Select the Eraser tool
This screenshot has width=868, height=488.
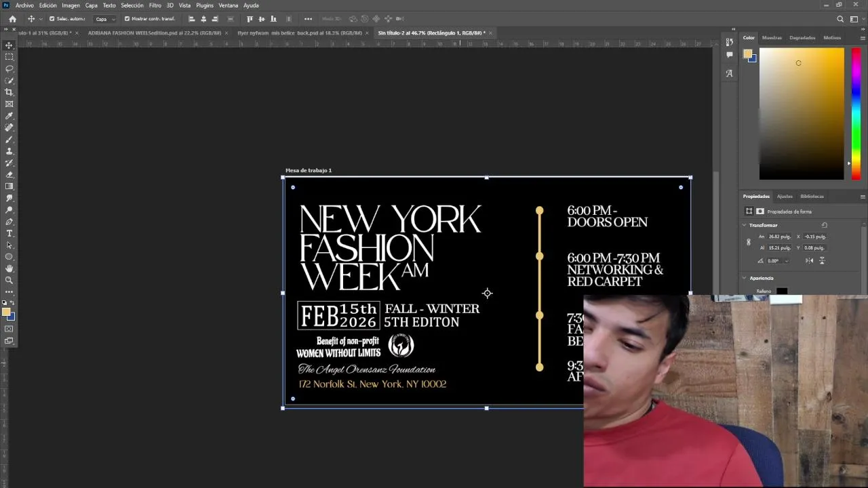tap(9, 175)
